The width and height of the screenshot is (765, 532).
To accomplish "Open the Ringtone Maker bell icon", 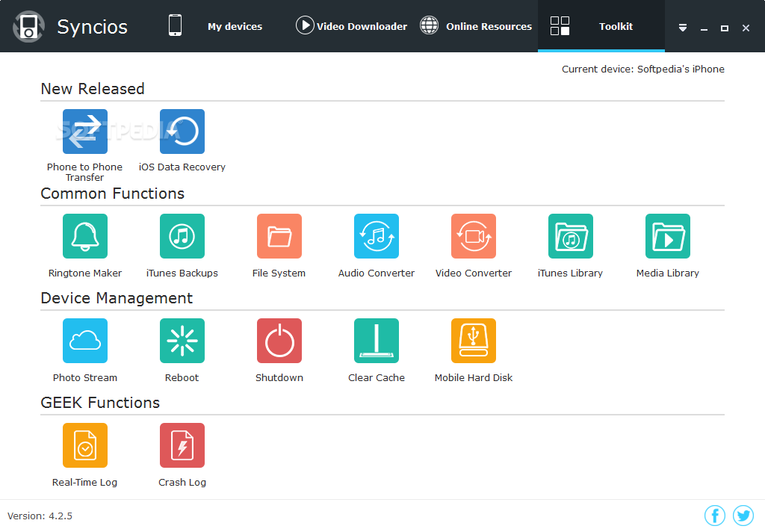I will pos(85,236).
